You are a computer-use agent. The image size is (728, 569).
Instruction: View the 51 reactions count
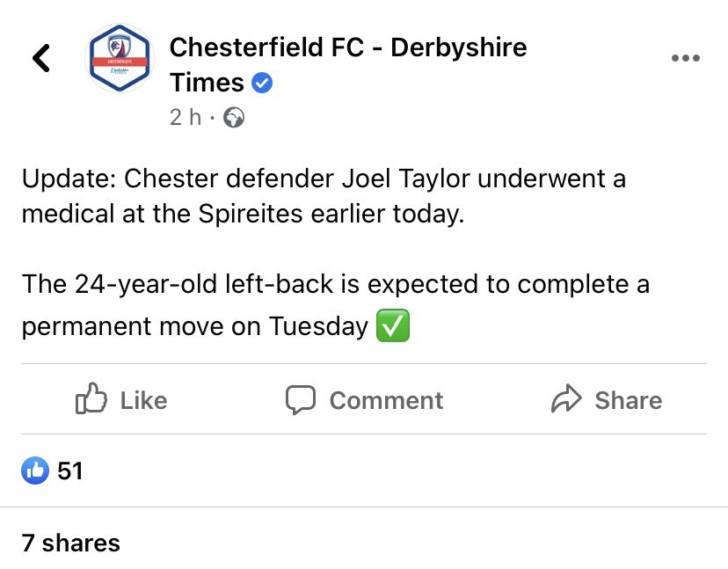point(70,471)
